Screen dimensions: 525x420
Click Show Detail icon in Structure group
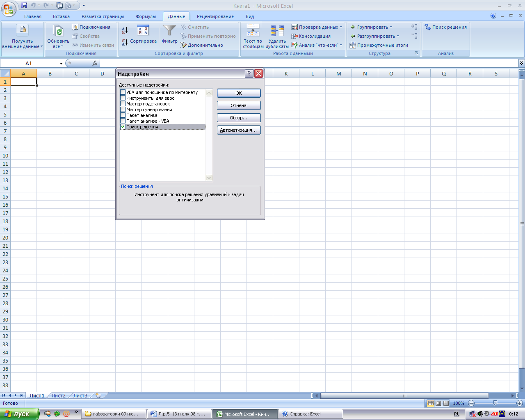pyautogui.click(x=414, y=27)
